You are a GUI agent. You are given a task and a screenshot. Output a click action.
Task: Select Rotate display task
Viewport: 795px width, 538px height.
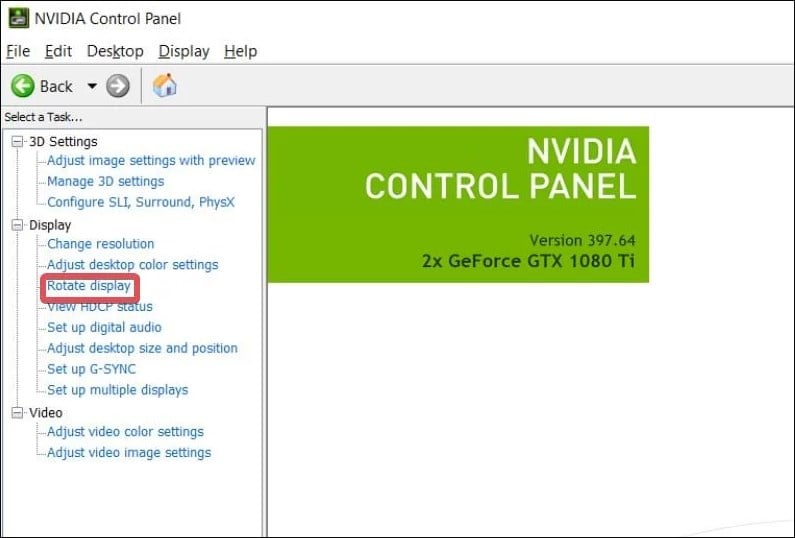pos(89,286)
